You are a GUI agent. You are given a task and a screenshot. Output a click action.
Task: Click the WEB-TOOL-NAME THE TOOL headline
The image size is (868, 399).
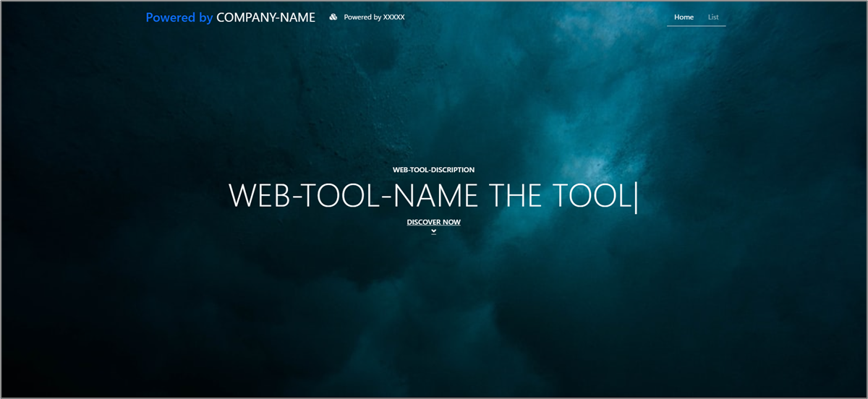[x=433, y=196]
